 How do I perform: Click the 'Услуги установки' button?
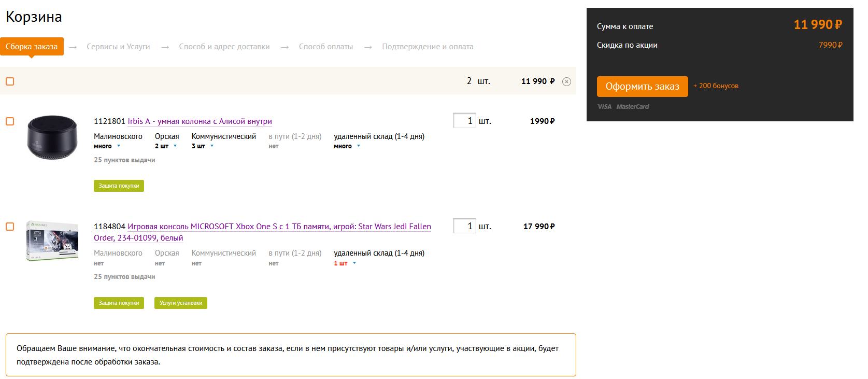(x=181, y=303)
